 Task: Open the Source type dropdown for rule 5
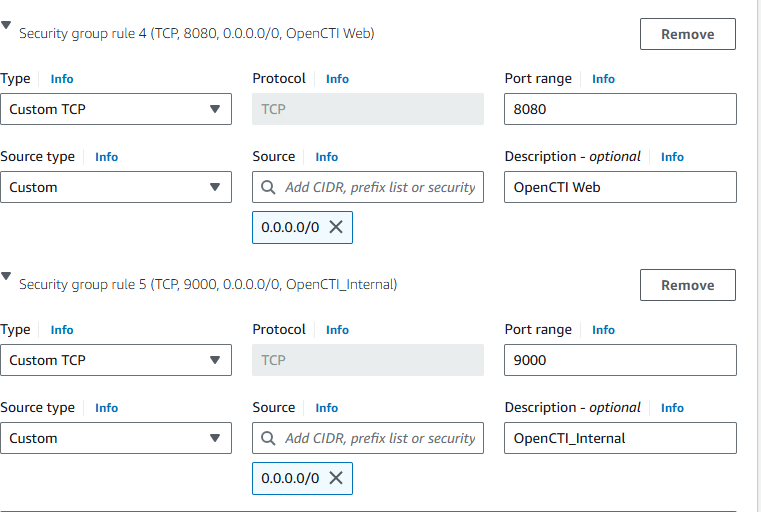tap(116, 438)
